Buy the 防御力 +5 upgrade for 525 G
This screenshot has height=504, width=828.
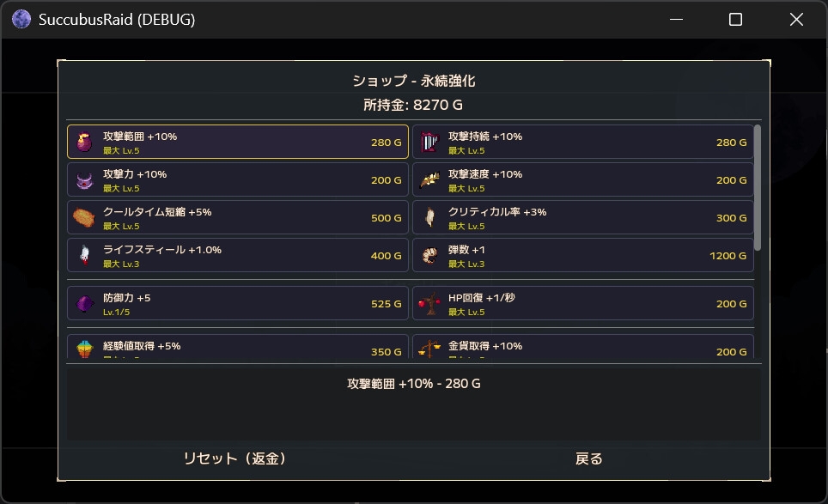pyautogui.click(x=238, y=303)
